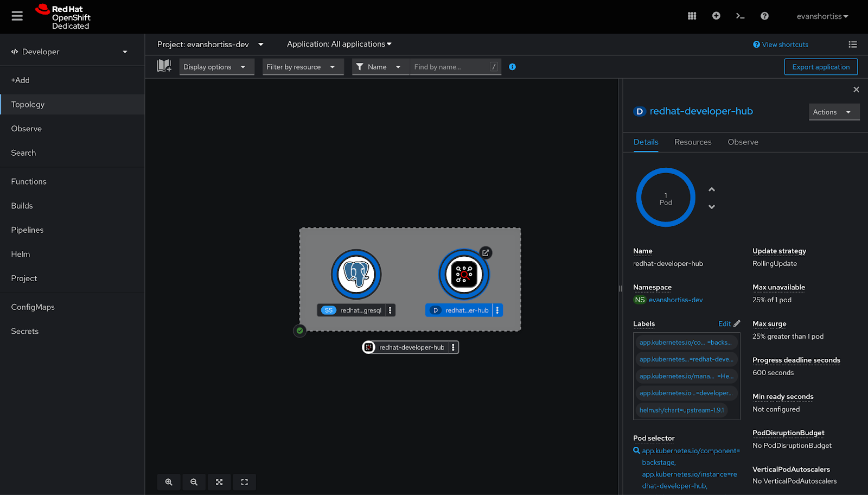Open the application launcher grid icon
Viewport: 868px width, 495px height.
(692, 16)
